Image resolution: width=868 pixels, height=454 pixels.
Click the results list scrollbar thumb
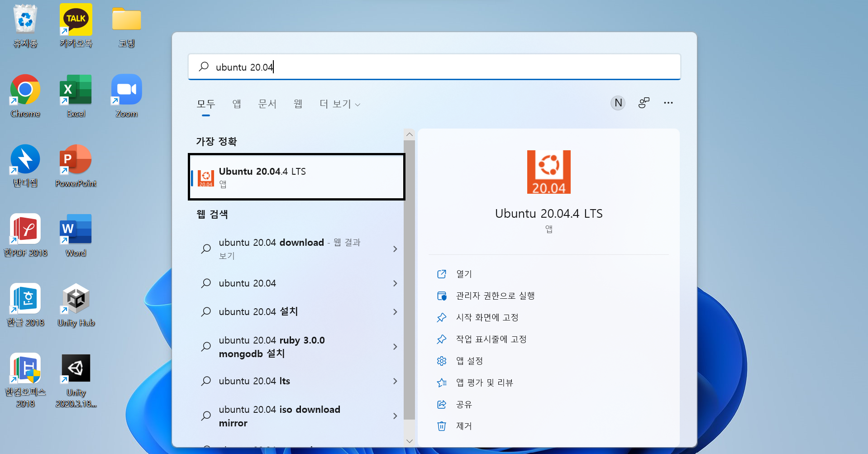[409, 280]
